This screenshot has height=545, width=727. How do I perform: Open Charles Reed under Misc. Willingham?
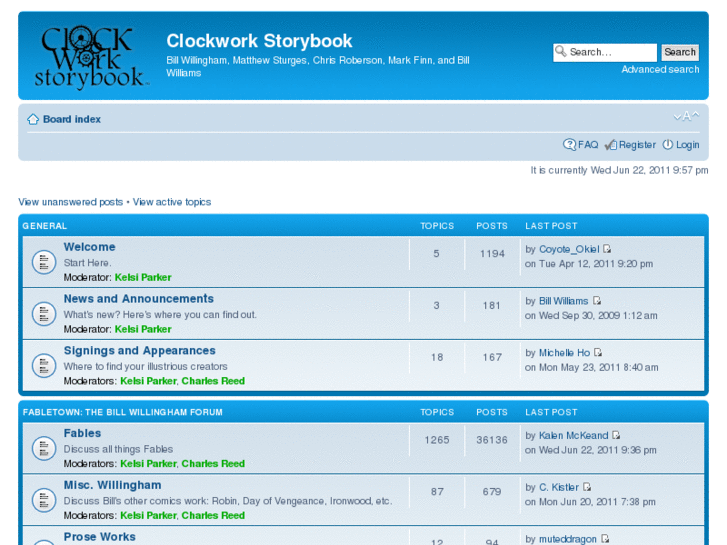point(213,516)
